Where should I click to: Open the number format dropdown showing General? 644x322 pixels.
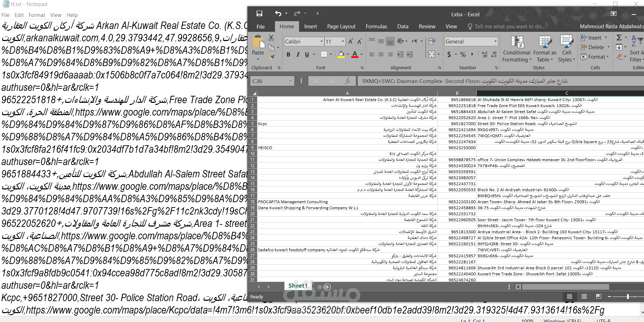pos(495,42)
